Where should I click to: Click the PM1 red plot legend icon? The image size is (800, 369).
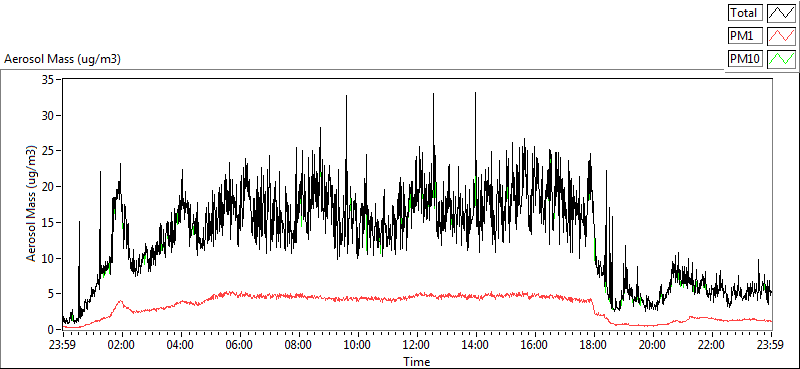coord(782,36)
